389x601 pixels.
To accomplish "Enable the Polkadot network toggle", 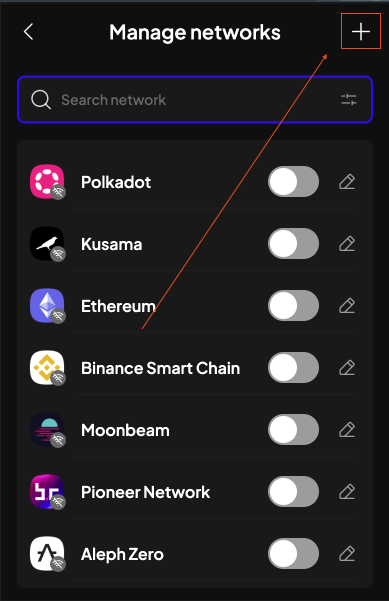I will 293,182.
